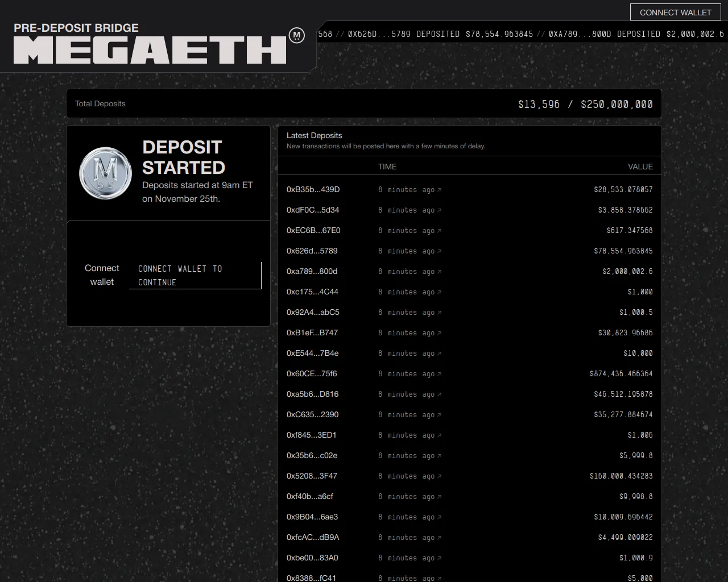
Task: Open the transaction link arrow for 0x92A4...abC5
Action: tap(439, 313)
